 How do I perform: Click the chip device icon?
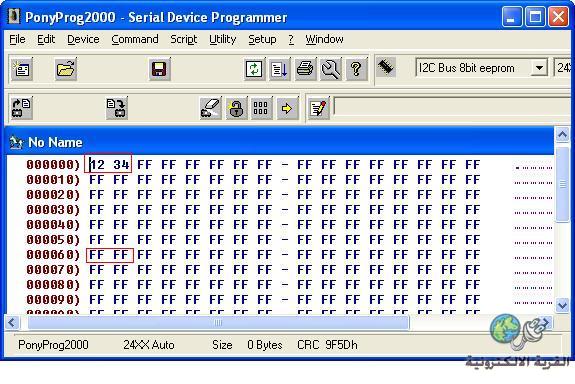click(386, 67)
